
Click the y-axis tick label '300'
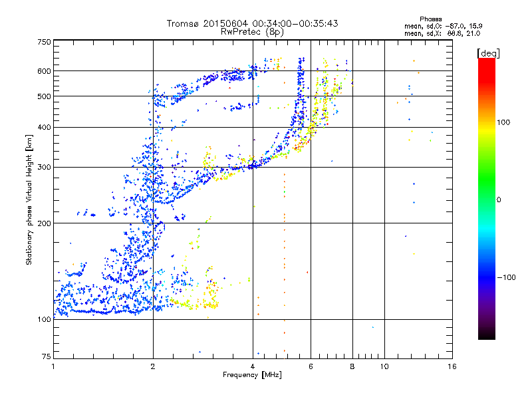(44, 168)
